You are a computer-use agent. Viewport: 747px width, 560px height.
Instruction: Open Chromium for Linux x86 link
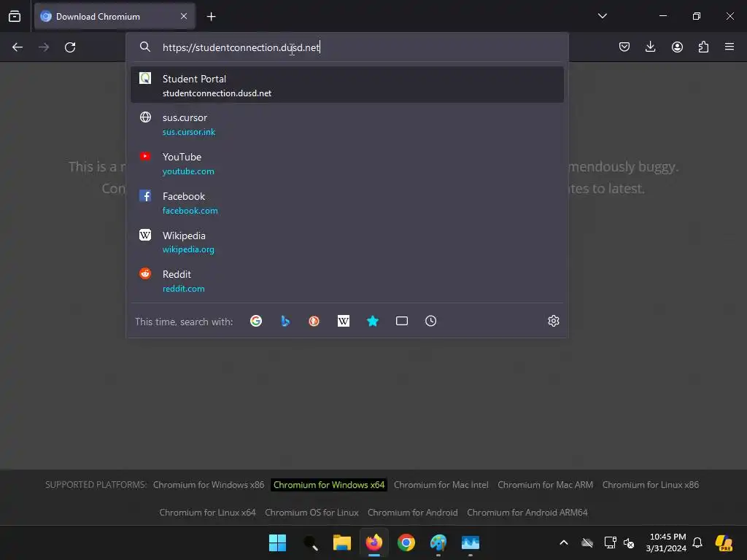coord(651,485)
